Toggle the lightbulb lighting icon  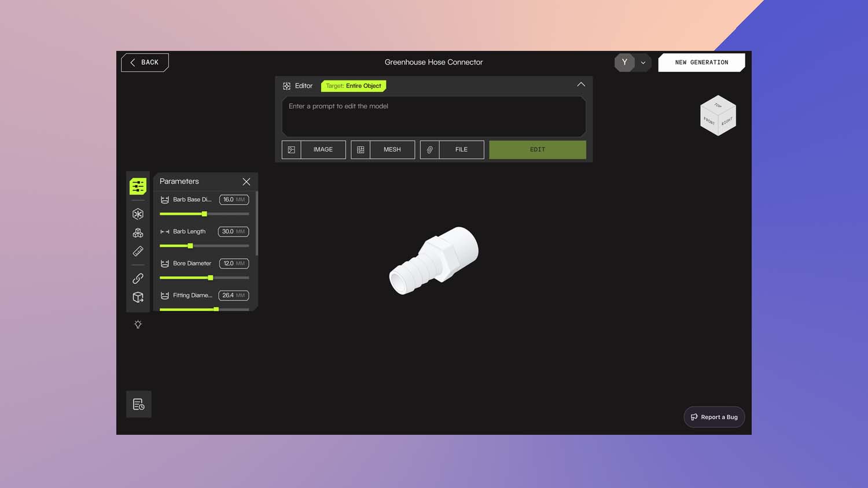tap(138, 324)
